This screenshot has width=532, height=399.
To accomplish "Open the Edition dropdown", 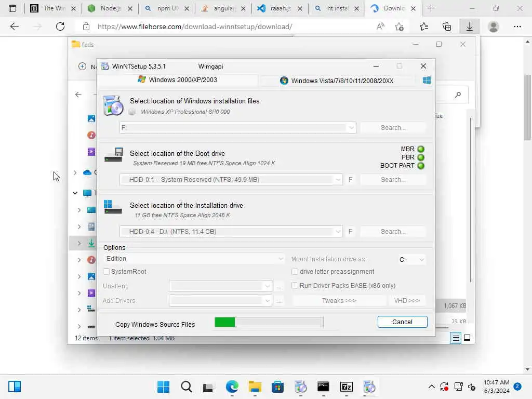I will (194, 259).
